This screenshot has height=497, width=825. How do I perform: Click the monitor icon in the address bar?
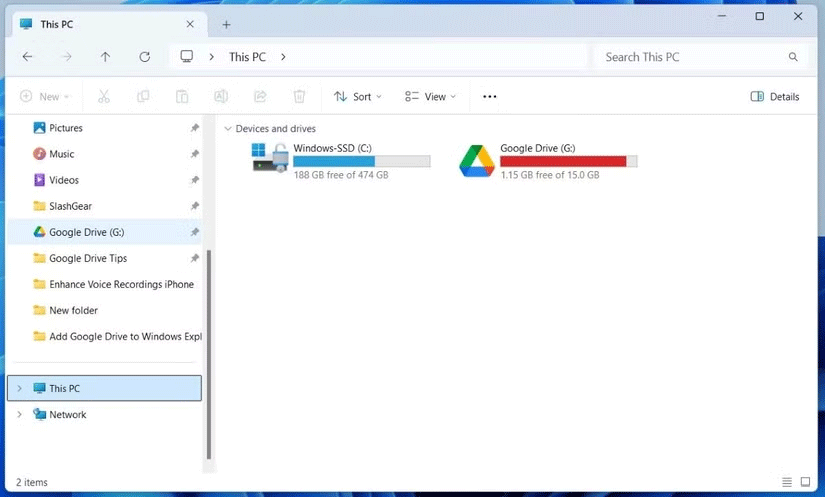click(x=186, y=56)
